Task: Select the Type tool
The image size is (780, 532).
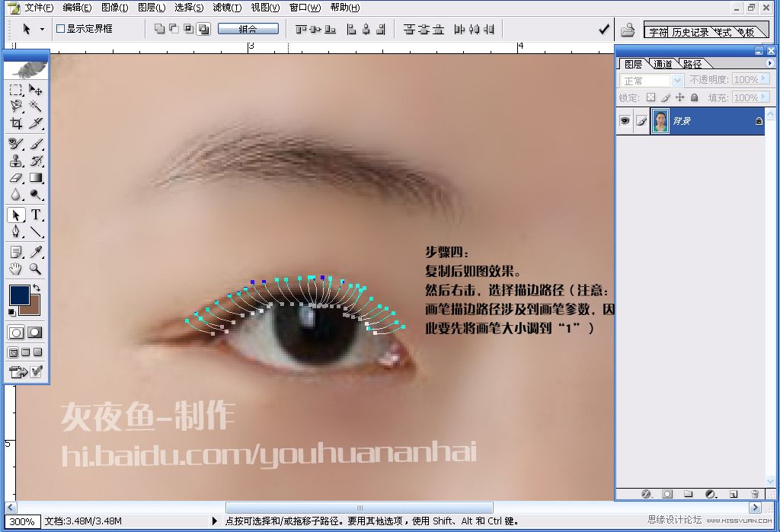Action: (x=35, y=215)
